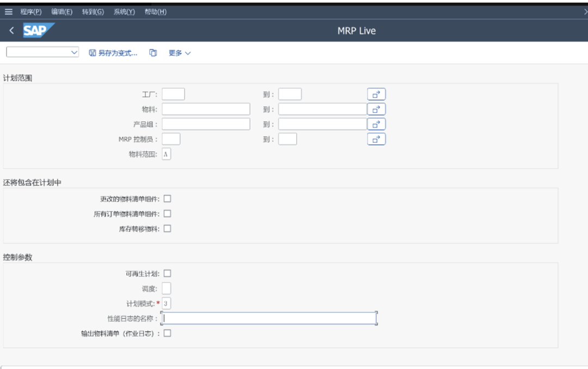The height and width of the screenshot is (369, 588).
Task: Open the 系统(Y) menu
Action: click(124, 12)
